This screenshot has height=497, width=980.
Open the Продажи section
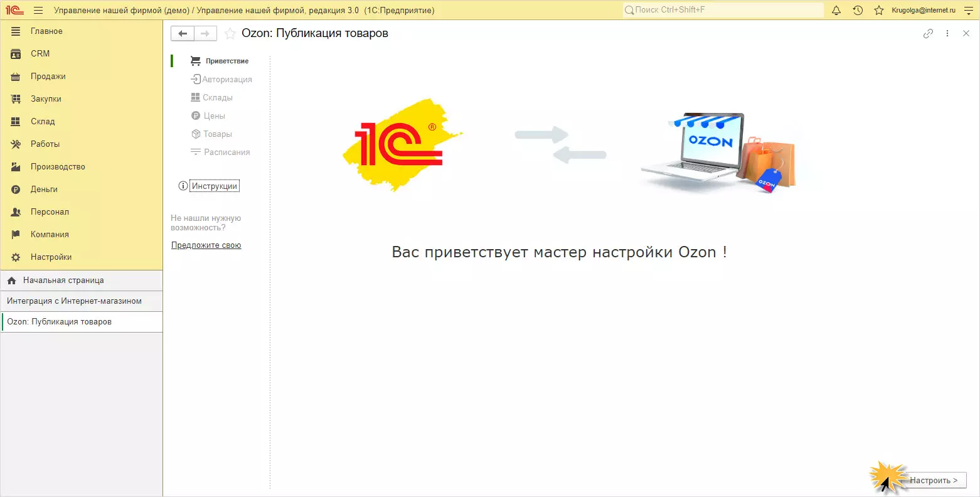point(82,76)
